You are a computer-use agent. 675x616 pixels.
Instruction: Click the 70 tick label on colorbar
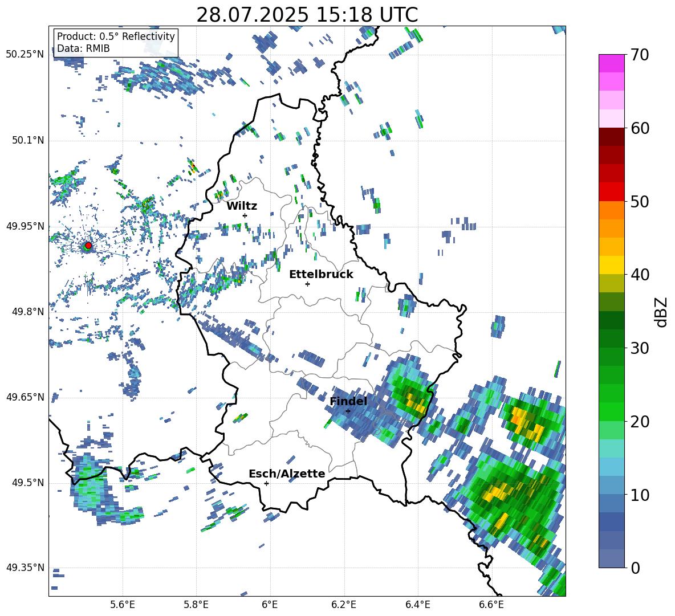[640, 55]
